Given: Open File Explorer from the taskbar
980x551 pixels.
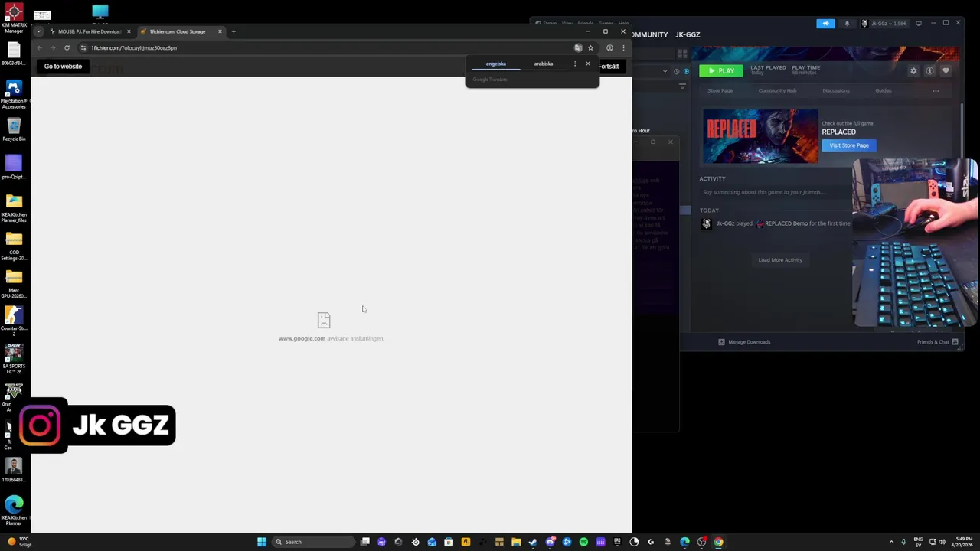Looking at the screenshot, I should (516, 542).
